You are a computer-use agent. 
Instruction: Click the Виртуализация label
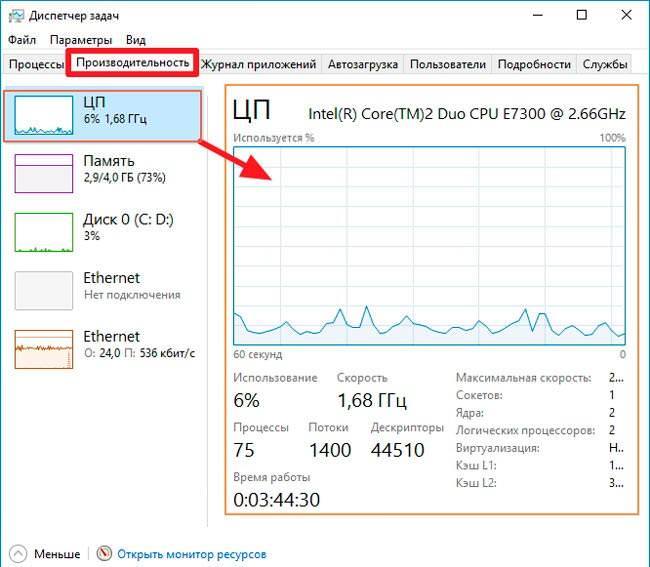coord(497,448)
